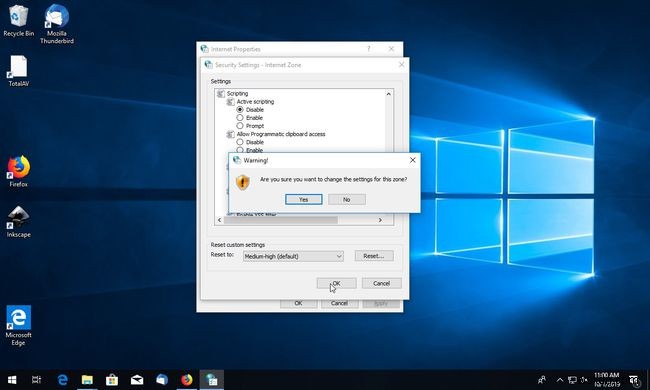This screenshot has width=650, height=390.
Task: Select Disable under Active scripting
Action: [x=240, y=109]
